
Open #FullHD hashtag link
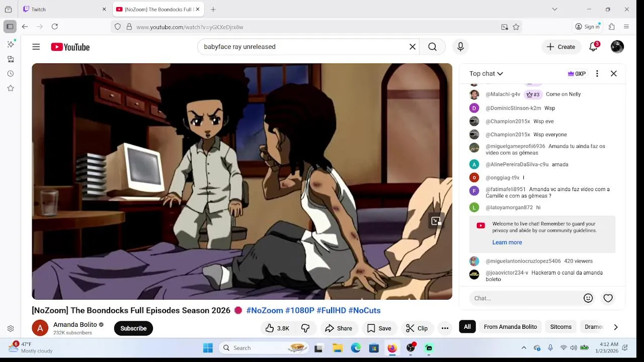pyautogui.click(x=331, y=311)
